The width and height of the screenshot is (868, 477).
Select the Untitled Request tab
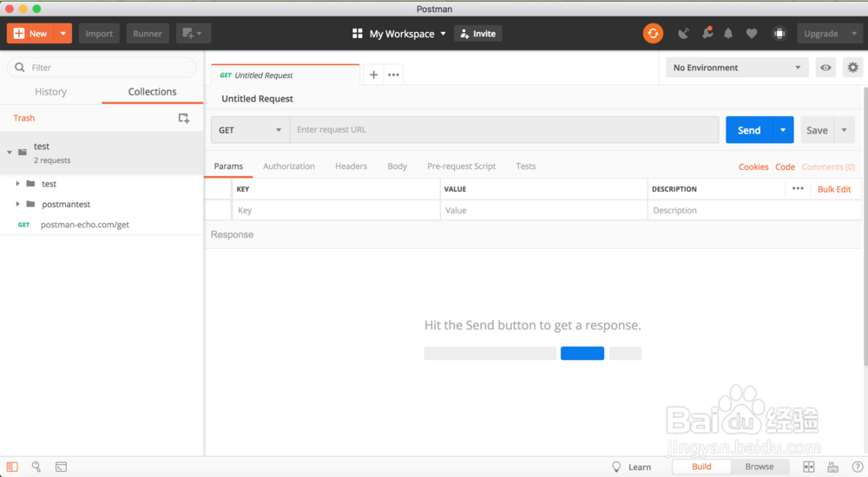click(x=285, y=75)
